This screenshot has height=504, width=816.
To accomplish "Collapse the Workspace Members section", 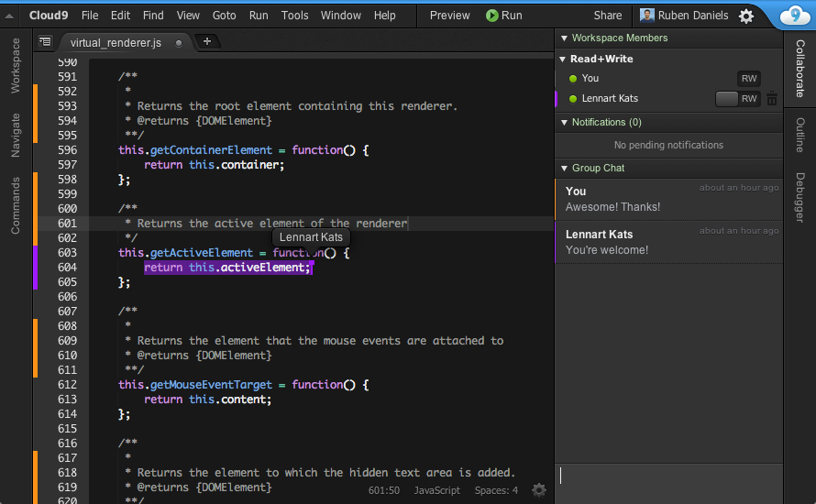I will 564,38.
